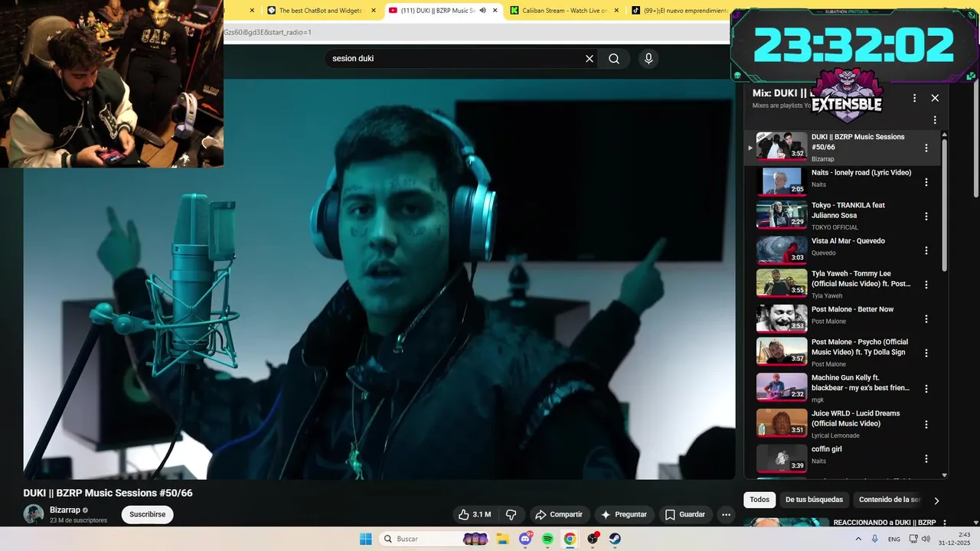Like the video with thumbs up
The image size is (980, 551).
475,514
